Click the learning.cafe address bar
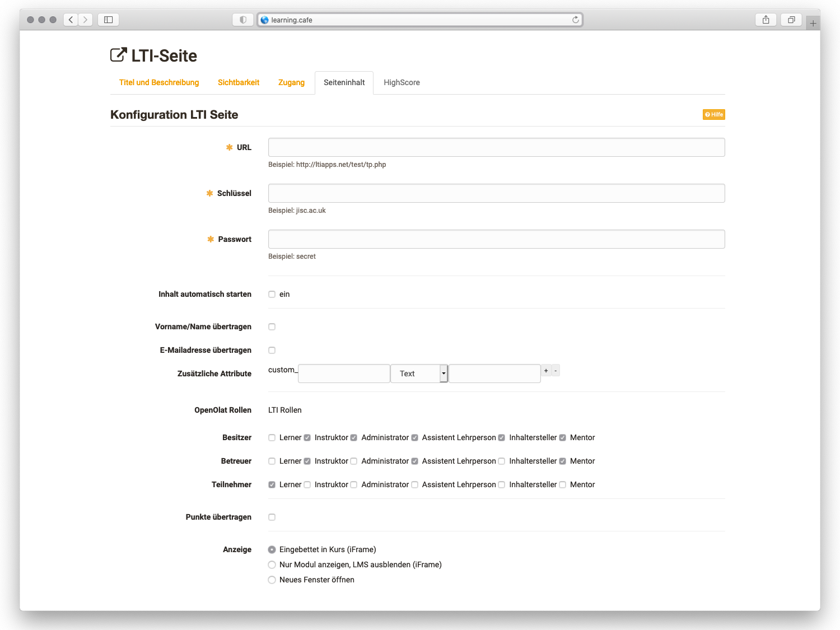This screenshot has width=840, height=630. coord(420,20)
